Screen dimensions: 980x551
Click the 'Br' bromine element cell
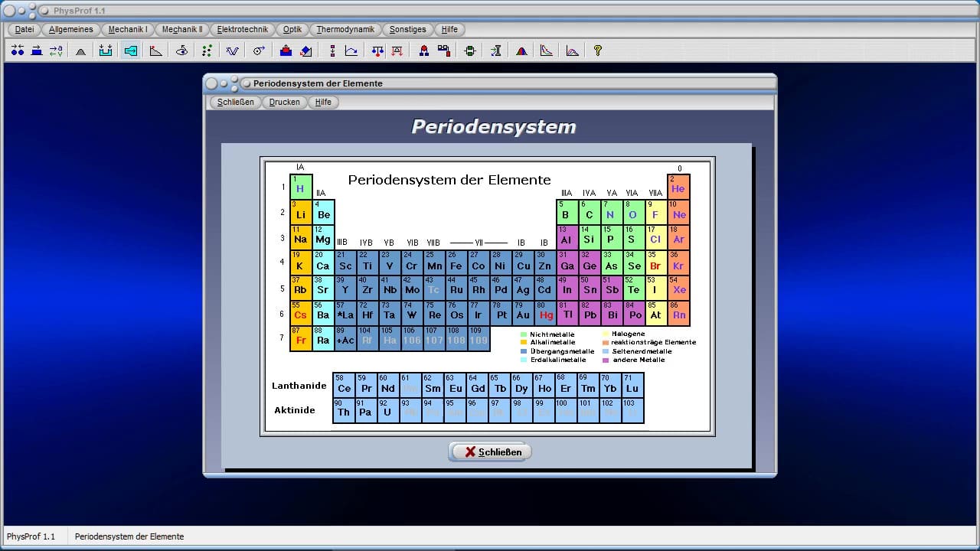[656, 262]
